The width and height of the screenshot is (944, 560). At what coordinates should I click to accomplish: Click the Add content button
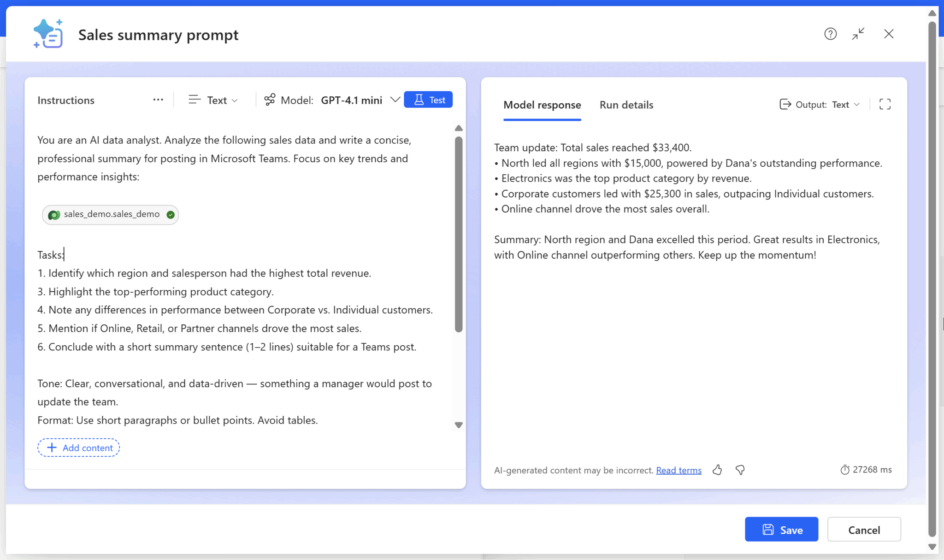coord(79,448)
